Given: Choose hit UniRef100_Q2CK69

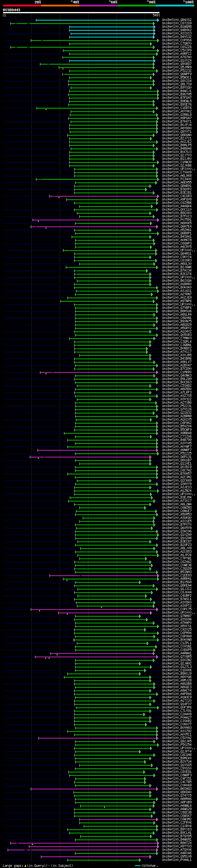Looking at the screenshot, I should (177, 481).
